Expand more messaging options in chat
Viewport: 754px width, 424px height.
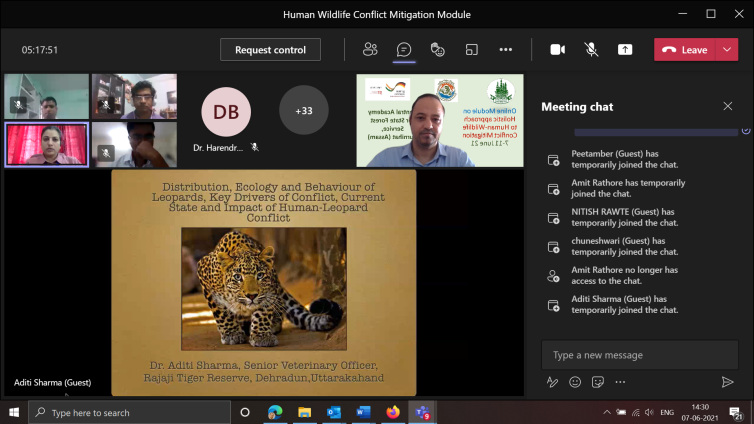coord(621,382)
